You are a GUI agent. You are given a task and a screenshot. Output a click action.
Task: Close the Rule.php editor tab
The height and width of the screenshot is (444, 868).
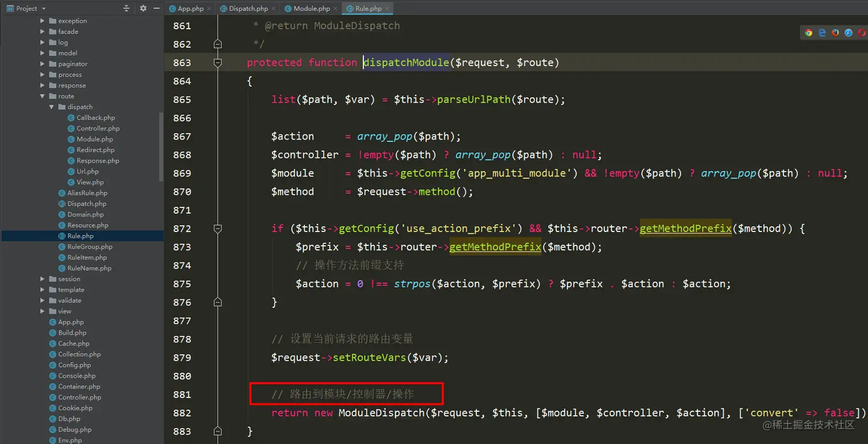pos(386,9)
